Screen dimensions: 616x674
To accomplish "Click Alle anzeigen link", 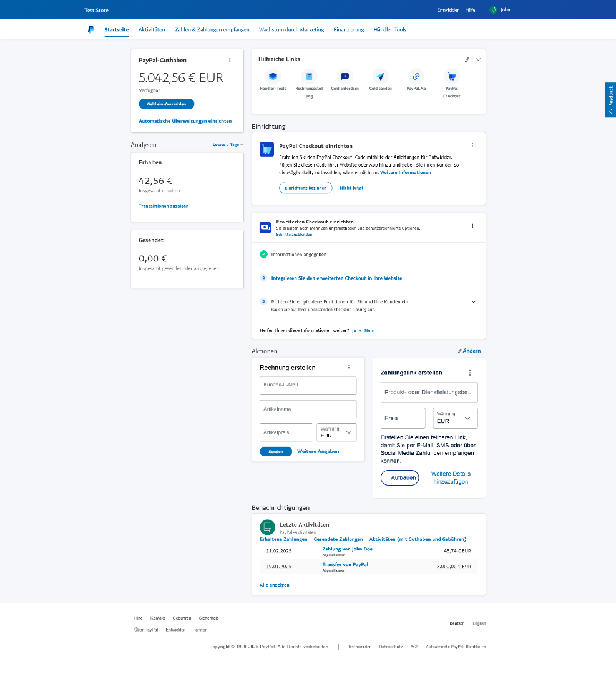I will pyautogui.click(x=274, y=585).
